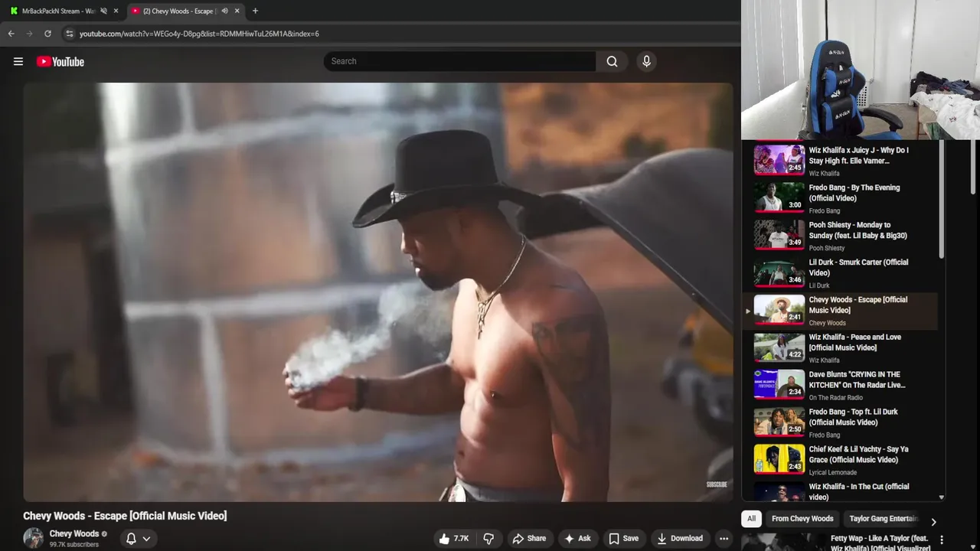Click the '99.7K subscribers' text
The image size is (980, 551).
[x=73, y=545]
